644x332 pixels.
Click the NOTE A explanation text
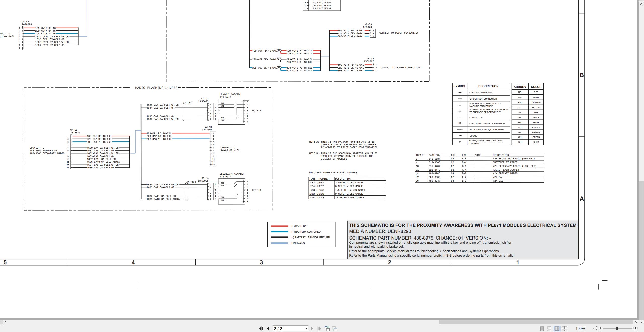pyautogui.click(x=343, y=145)
